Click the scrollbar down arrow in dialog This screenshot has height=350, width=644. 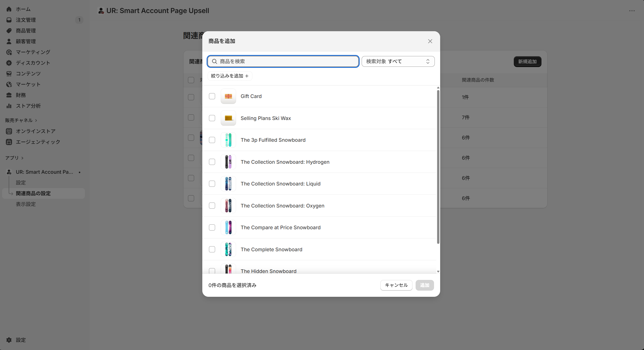click(438, 272)
